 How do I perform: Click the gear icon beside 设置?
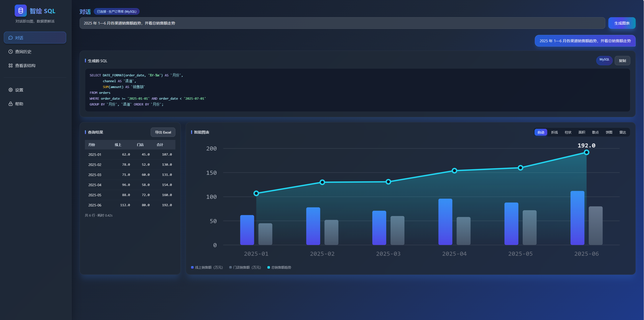[x=11, y=90]
